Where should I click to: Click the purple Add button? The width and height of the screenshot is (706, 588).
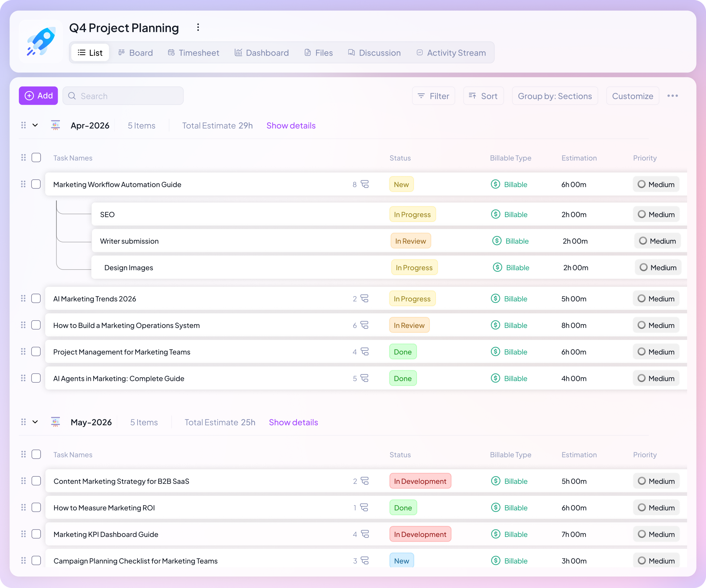click(38, 96)
